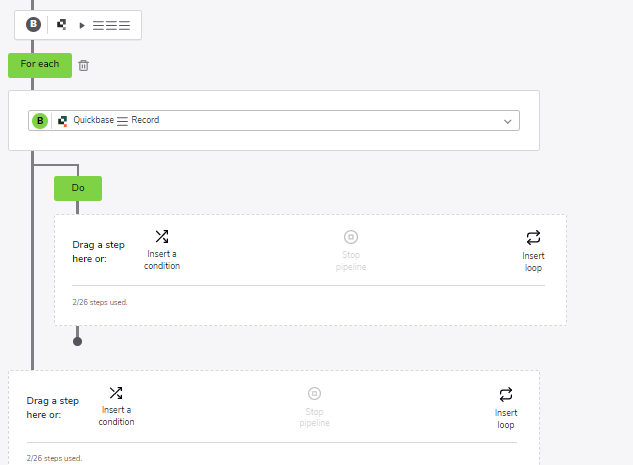Click the bottom Drag a step here text
Viewport: 633px width, 465px height.
[52, 408]
